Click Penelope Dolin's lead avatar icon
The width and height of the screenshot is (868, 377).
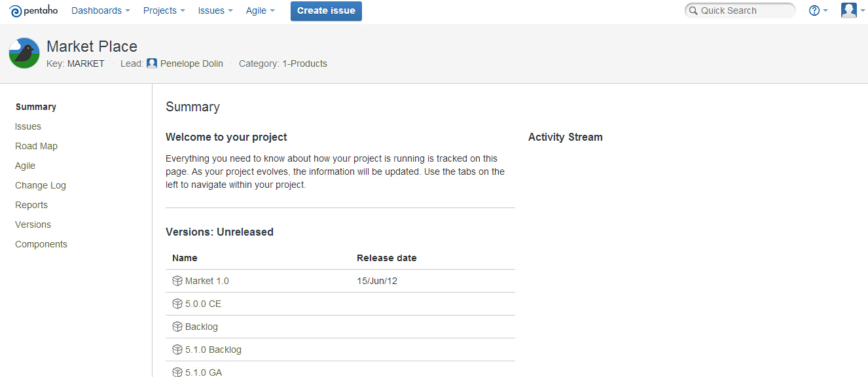click(x=152, y=63)
